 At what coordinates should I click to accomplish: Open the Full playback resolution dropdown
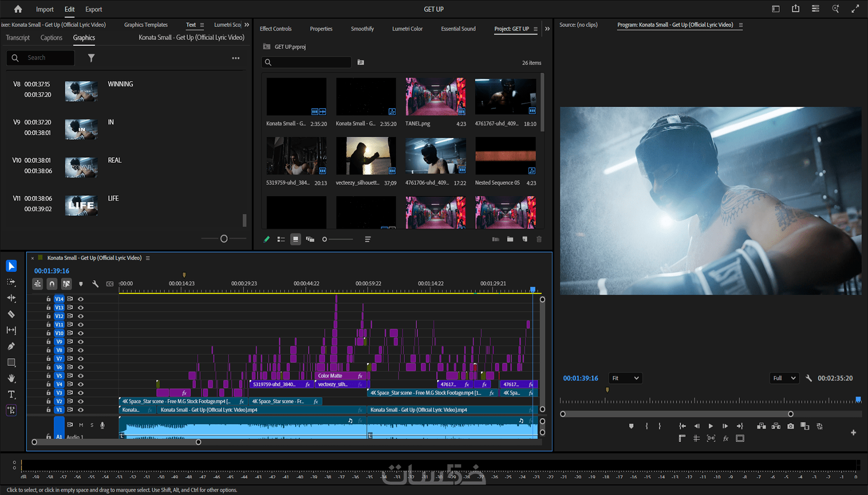pyautogui.click(x=784, y=378)
